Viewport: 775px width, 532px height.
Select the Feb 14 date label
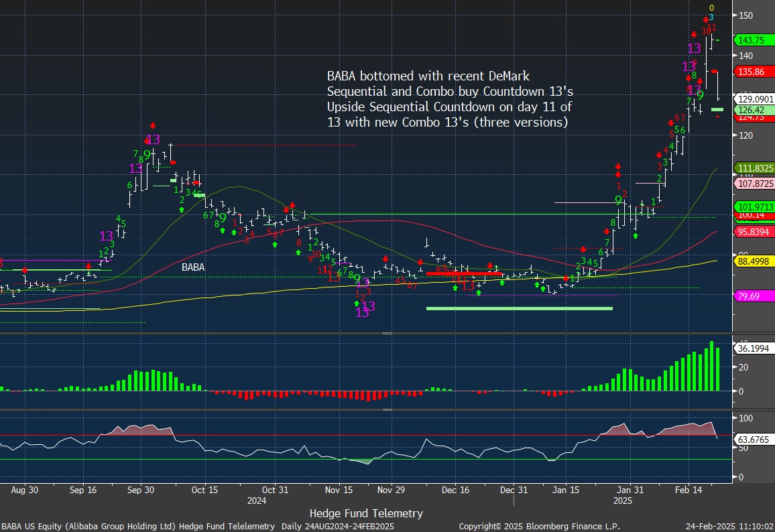[x=689, y=490]
